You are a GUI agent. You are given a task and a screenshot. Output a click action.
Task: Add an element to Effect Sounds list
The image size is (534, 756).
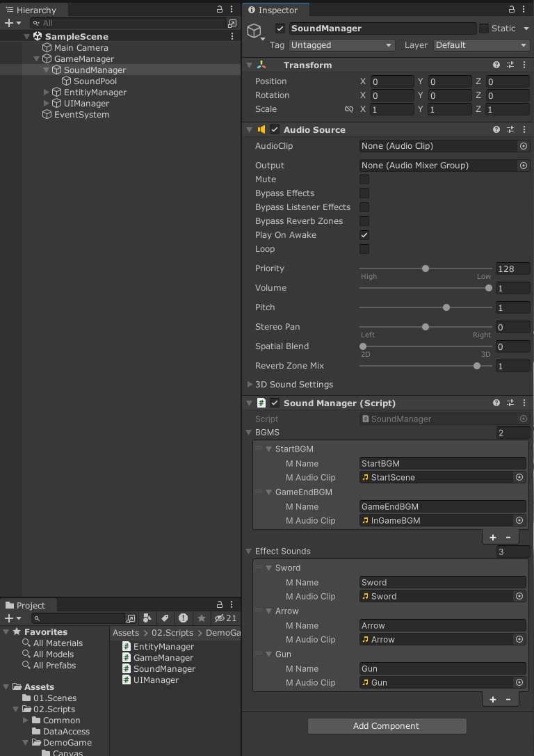(492, 699)
